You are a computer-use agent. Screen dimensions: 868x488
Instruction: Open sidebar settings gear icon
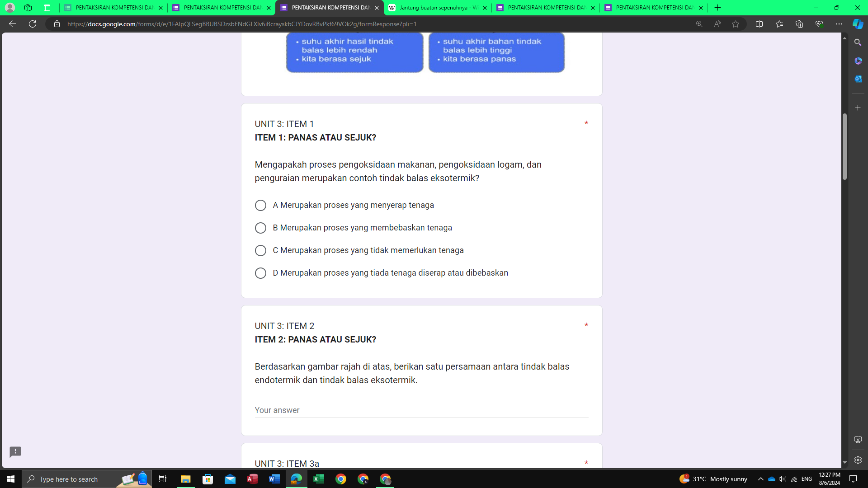[x=858, y=460]
